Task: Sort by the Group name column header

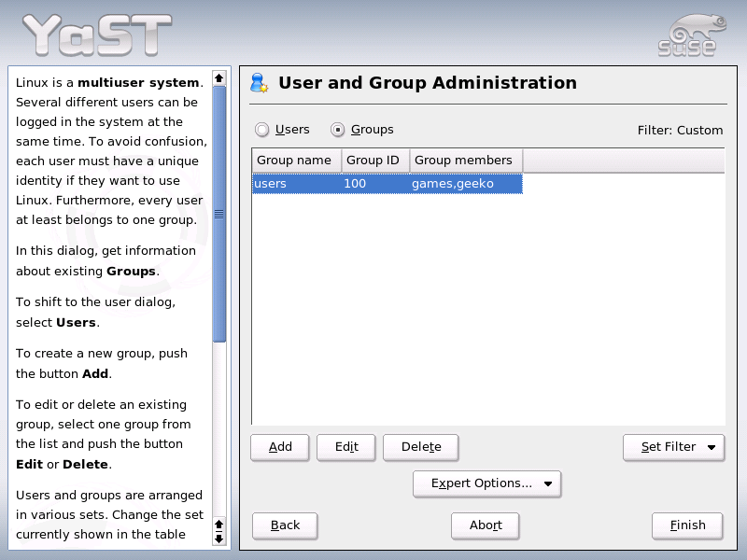Action: pyautogui.click(x=297, y=161)
